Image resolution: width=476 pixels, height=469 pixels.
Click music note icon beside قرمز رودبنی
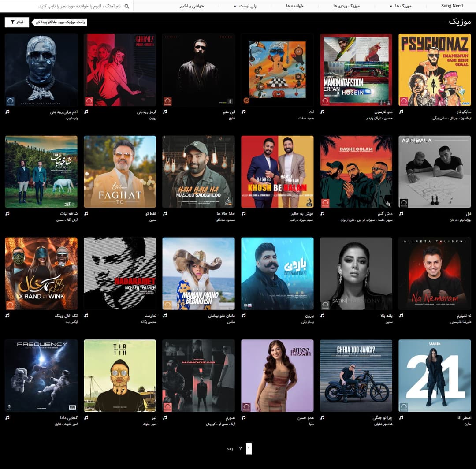[x=86, y=112]
